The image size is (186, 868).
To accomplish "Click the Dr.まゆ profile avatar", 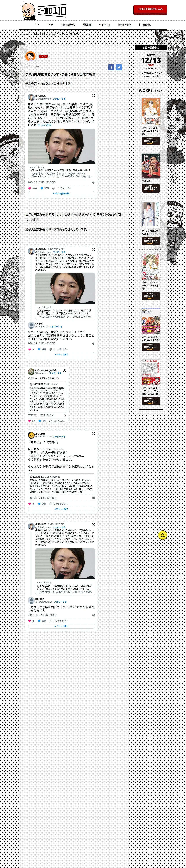I will coord(31,325).
